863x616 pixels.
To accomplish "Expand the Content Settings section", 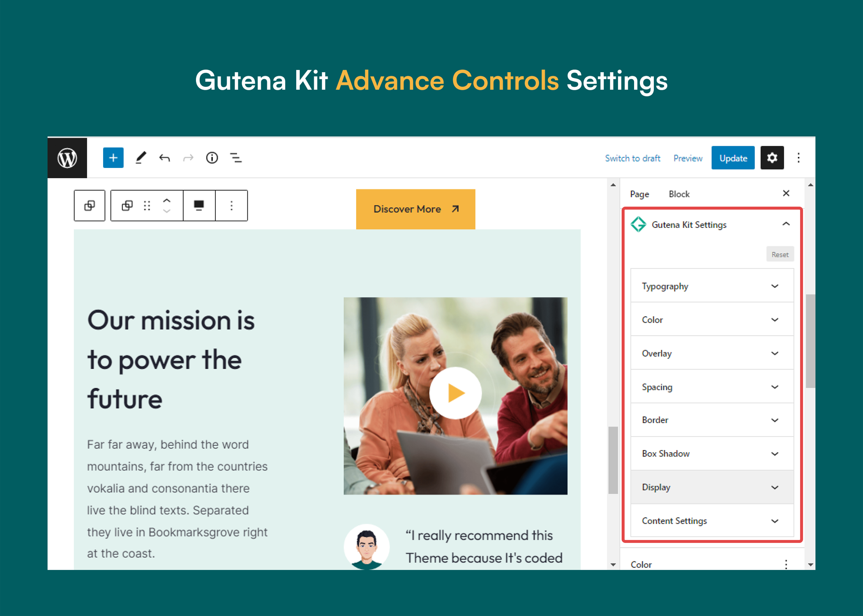I will 712,521.
